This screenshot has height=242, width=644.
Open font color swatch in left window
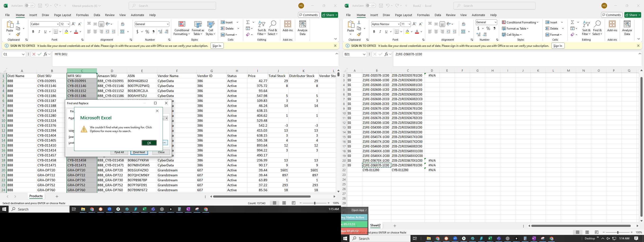click(x=76, y=32)
